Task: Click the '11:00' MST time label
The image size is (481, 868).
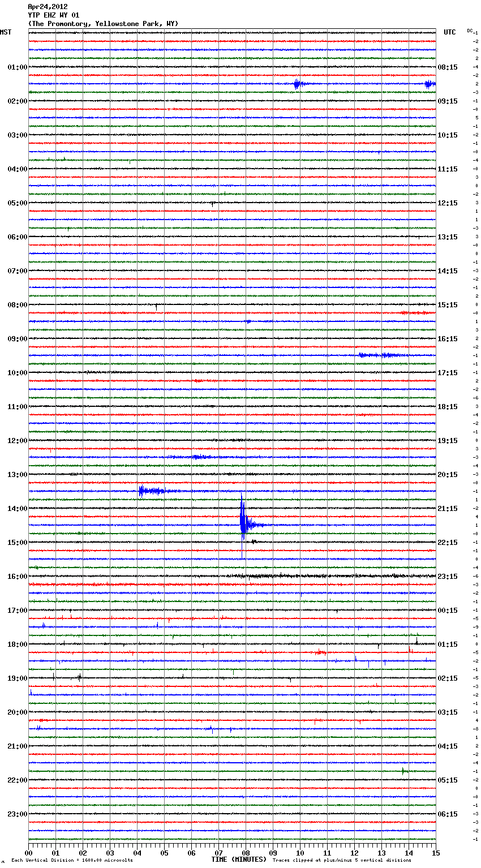Action: pyautogui.click(x=17, y=407)
